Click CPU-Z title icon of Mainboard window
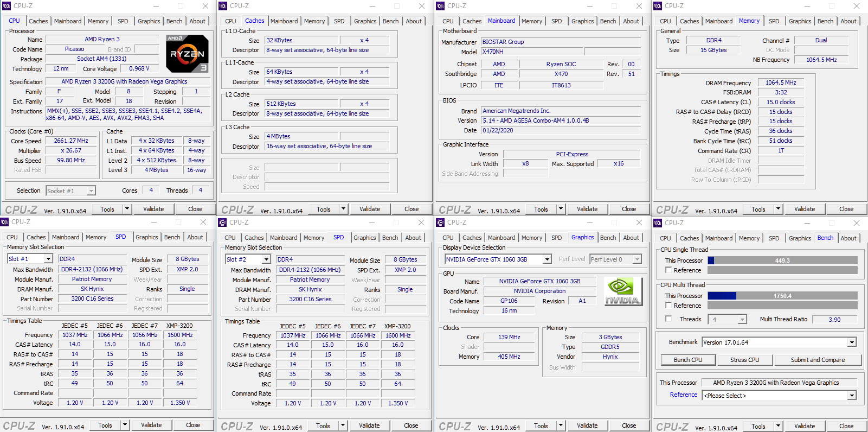 [440, 5]
